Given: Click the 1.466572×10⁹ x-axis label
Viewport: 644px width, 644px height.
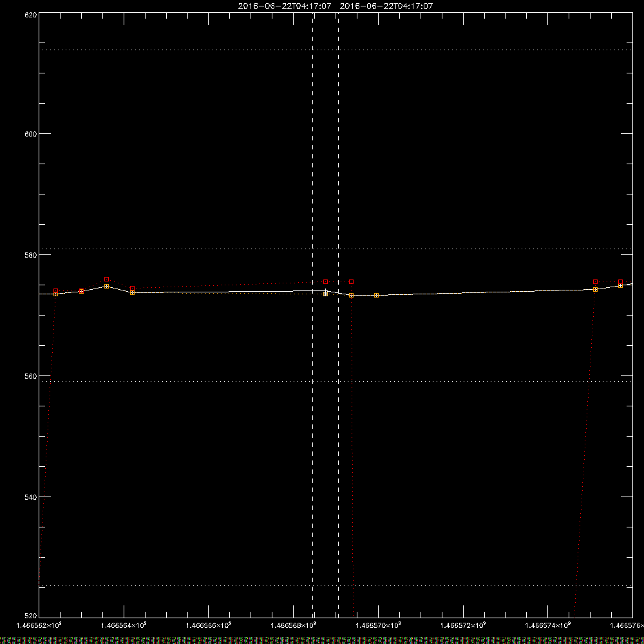Looking at the screenshot, I should click(x=463, y=625).
